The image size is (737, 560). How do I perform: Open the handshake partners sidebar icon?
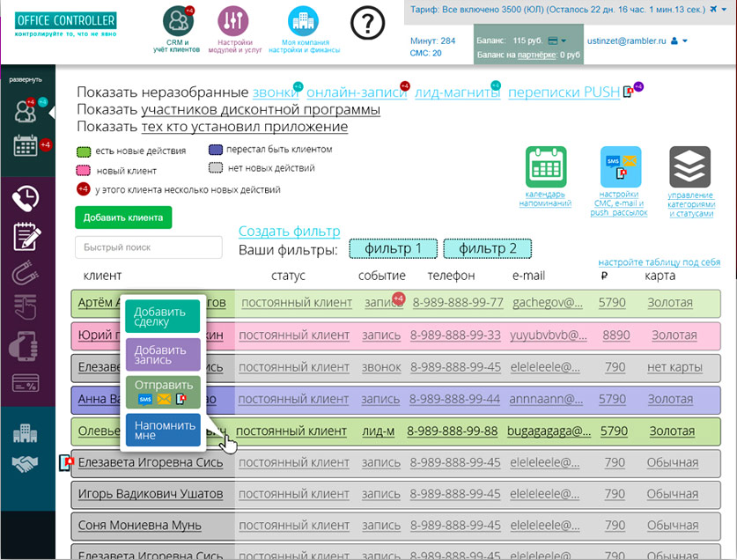pos(26,464)
